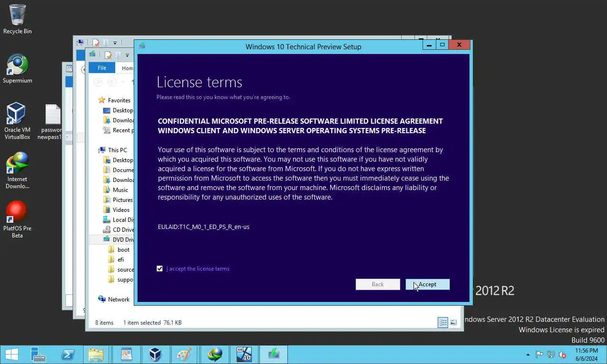This screenshot has width=607, height=364.
Task: Open the AIDA64 taskbar icon
Action: click(x=244, y=355)
